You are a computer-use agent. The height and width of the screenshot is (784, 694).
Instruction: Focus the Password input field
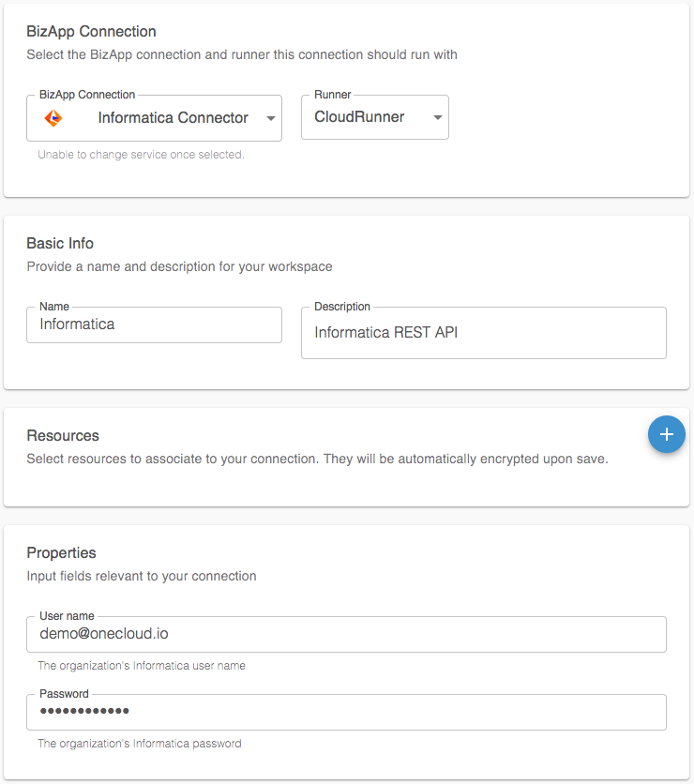click(x=346, y=712)
